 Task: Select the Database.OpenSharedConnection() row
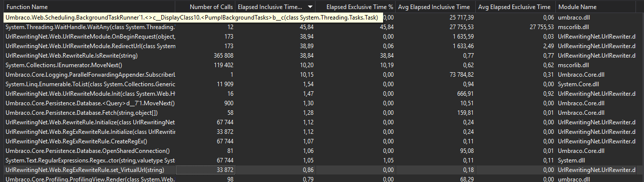click(322, 150)
